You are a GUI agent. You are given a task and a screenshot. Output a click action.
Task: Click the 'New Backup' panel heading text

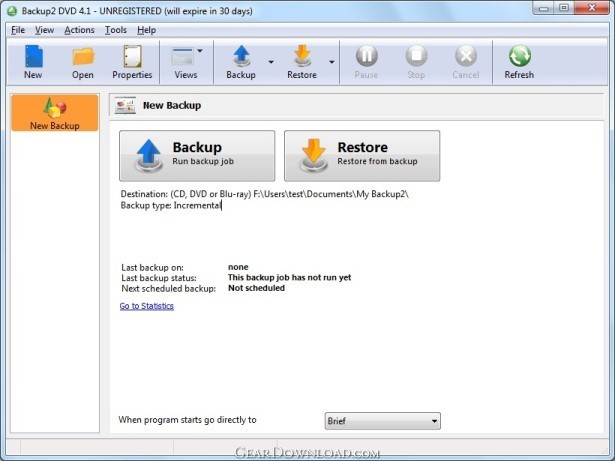pyautogui.click(x=172, y=105)
